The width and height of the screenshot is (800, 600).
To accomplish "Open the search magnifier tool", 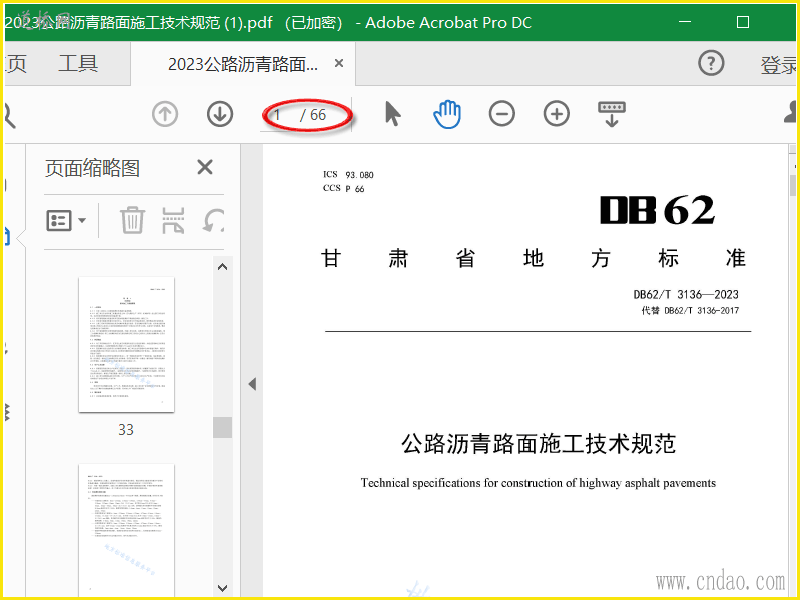I will [x=9, y=115].
